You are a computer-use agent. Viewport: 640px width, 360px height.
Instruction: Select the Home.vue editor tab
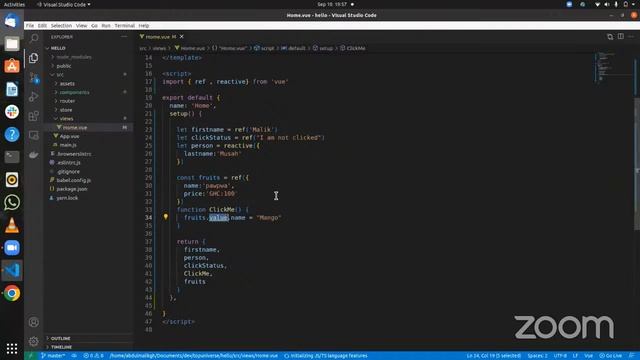tap(158, 37)
